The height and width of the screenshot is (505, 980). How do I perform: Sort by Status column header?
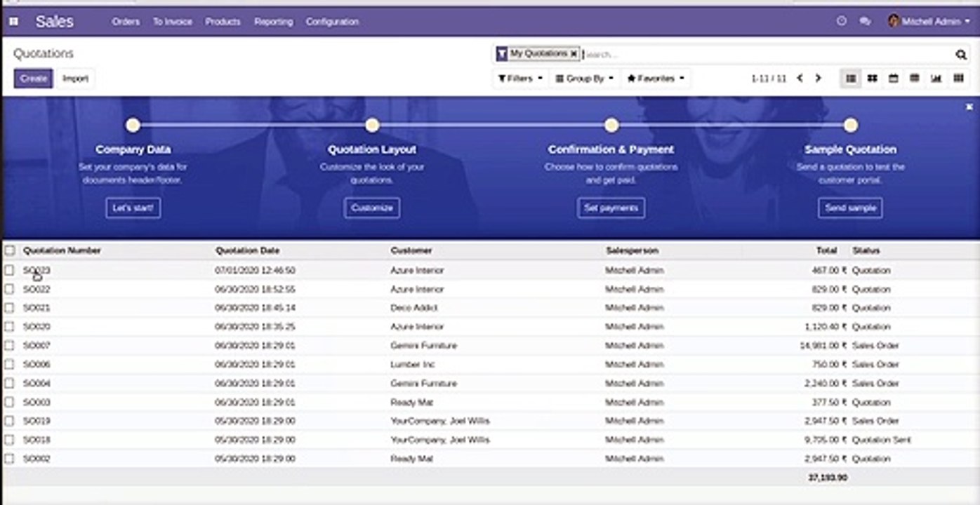(866, 250)
